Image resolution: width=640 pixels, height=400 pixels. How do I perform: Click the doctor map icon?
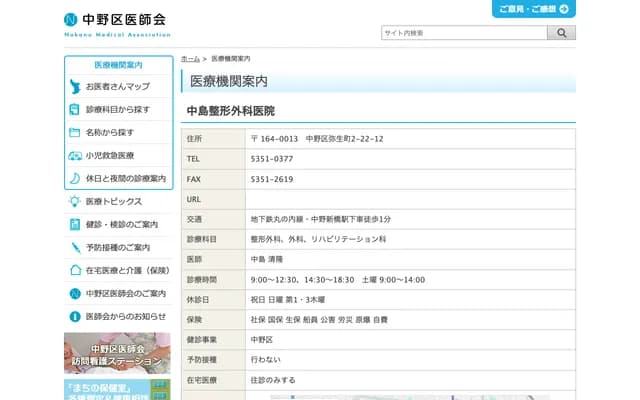point(75,86)
